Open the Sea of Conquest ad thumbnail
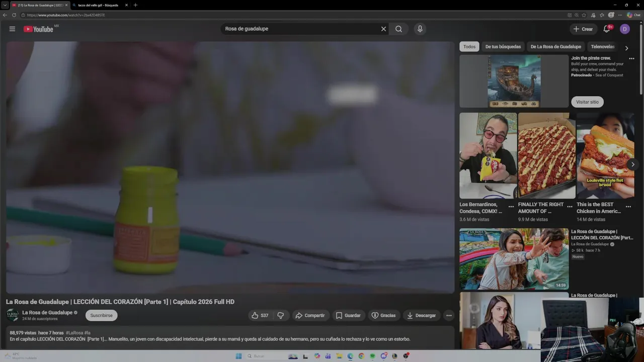This screenshot has height=362, width=644. pos(514,81)
